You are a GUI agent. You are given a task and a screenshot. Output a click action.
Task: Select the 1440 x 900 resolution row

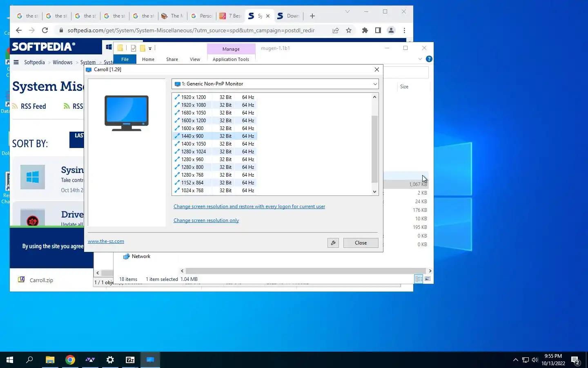point(214,136)
